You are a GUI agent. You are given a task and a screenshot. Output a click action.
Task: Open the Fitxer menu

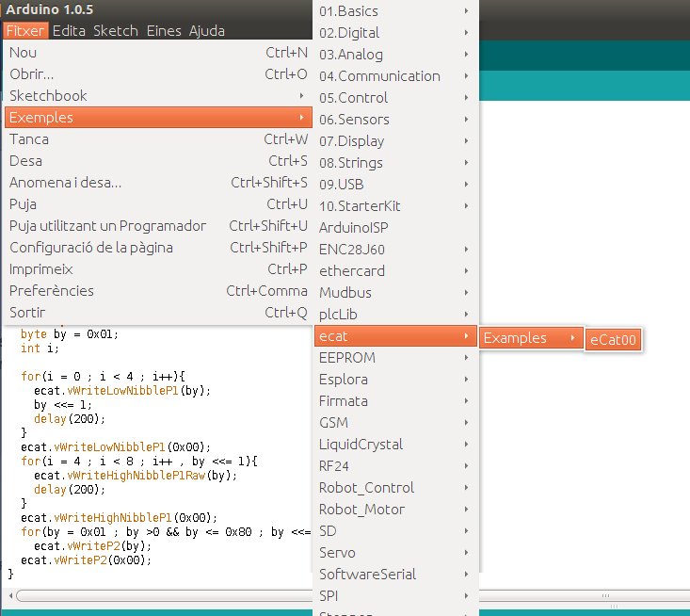[x=25, y=31]
